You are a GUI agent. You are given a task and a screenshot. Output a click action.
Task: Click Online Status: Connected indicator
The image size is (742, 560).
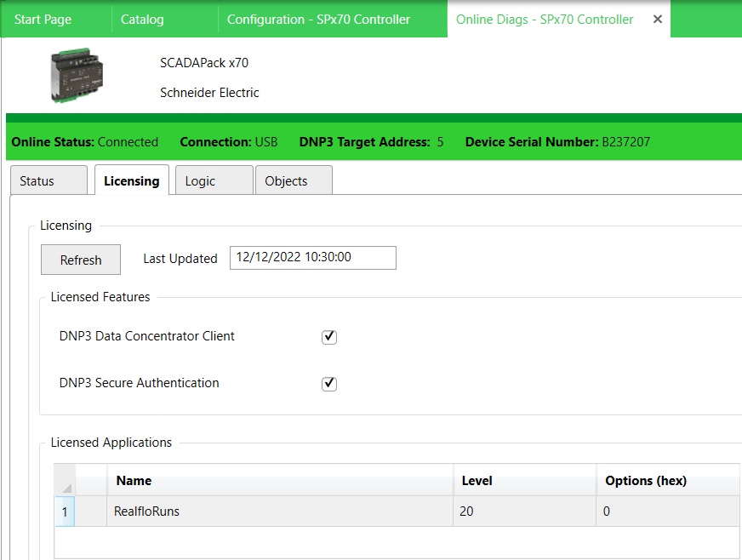pyautogui.click(x=85, y=142)
